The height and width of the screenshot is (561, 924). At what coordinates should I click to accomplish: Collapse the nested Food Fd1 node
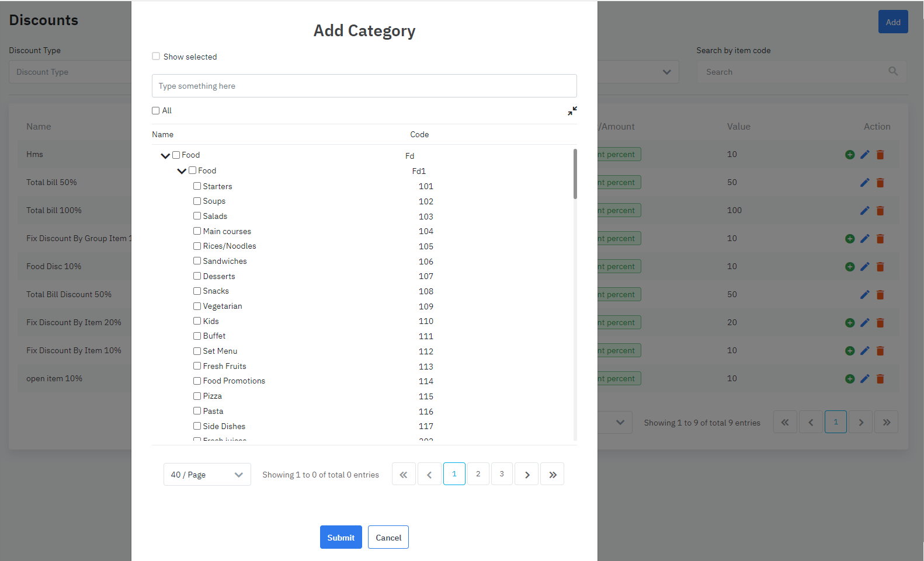tap(182, 171)
